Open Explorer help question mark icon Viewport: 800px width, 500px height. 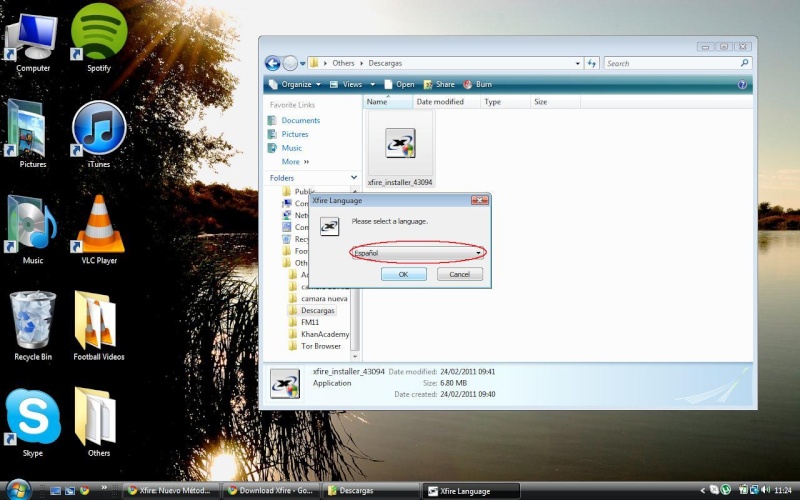tap(742, 85)
